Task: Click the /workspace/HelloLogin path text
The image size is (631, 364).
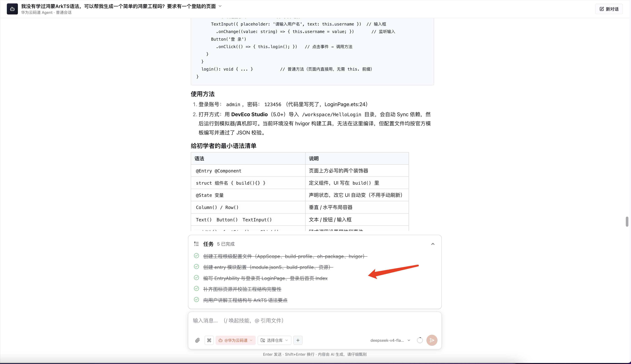Action: pos(331,115)
